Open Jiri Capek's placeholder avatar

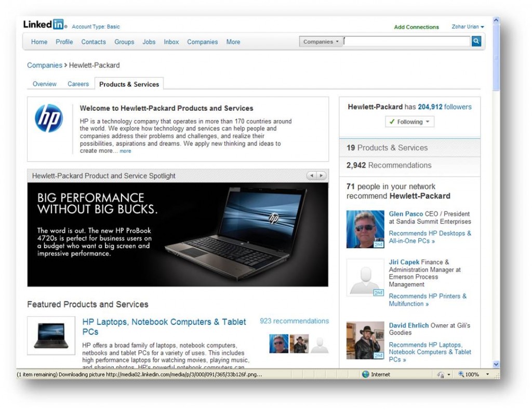[x=365, y=277]
